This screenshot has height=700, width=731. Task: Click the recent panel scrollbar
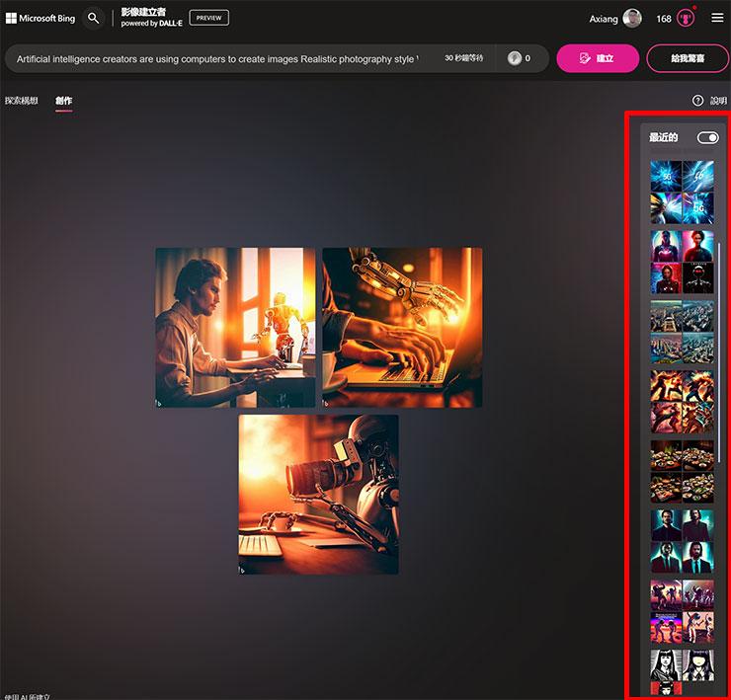click(x=719, y=352)
